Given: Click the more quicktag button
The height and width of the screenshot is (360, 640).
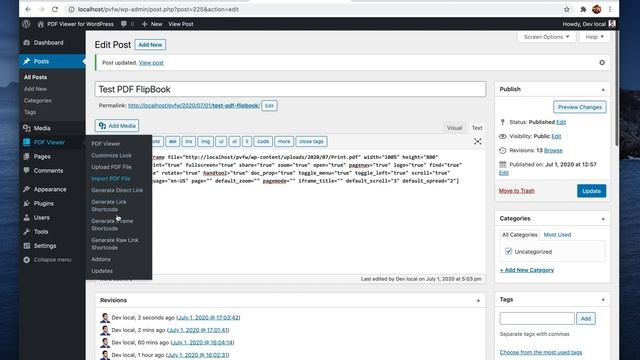Looking at the screenshot, I should click(x=284, y=141).
